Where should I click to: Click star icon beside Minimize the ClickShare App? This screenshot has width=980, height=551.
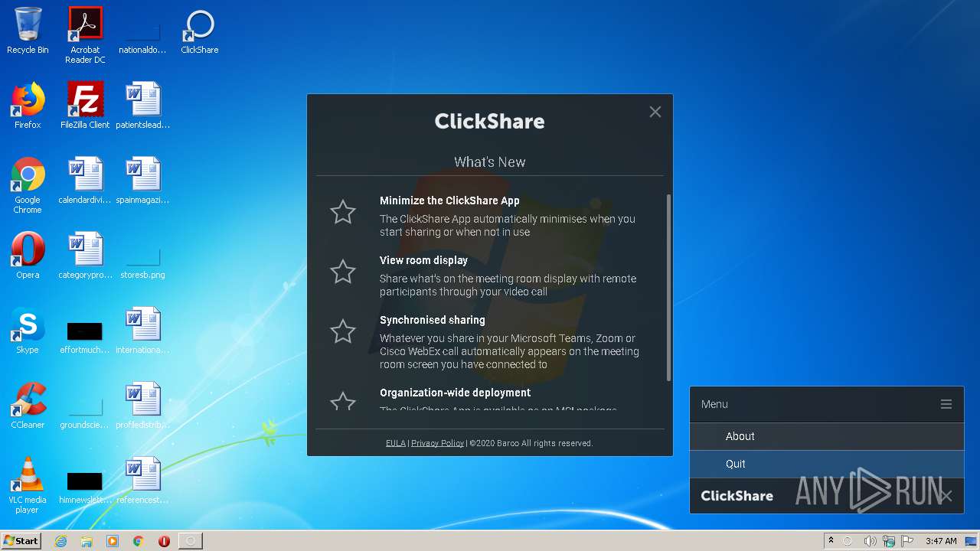tap(343, 212)
